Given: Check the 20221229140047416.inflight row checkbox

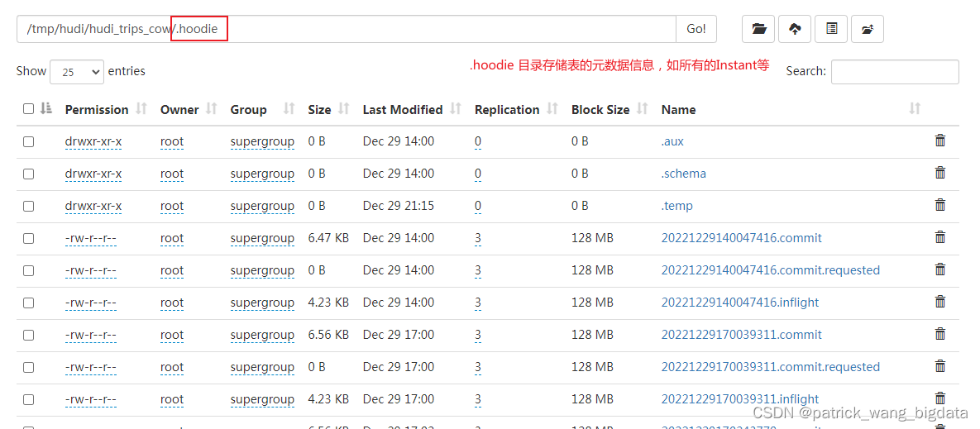Looking at the screenshot, I should coord(28,303).
